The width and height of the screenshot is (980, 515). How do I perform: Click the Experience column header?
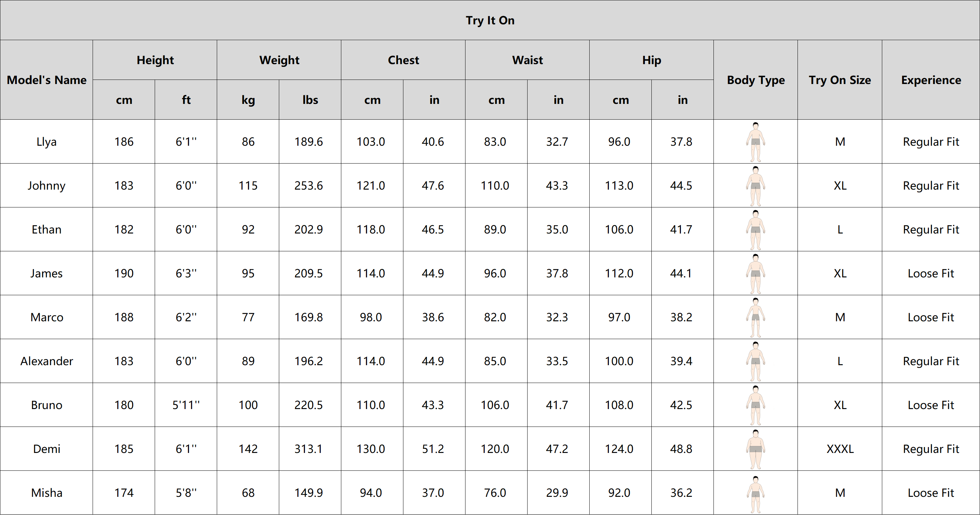(931, 80)
